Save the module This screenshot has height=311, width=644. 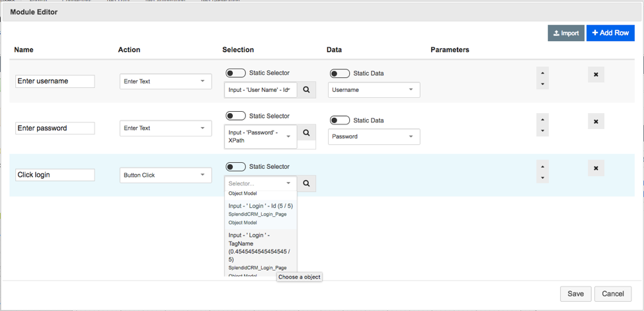pos(575,294)
